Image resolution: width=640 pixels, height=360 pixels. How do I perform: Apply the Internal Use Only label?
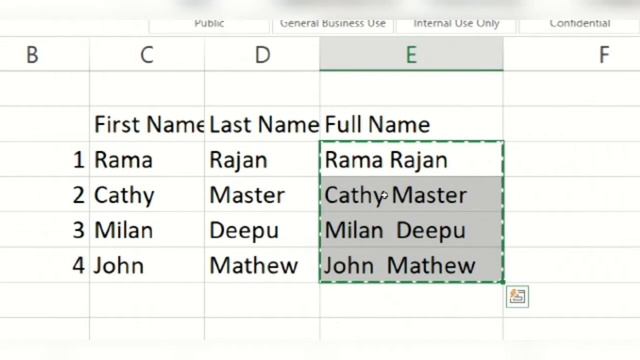tap(456, 24)
